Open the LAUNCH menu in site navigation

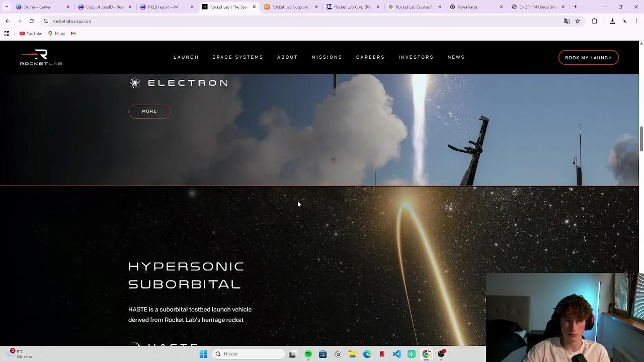tap(186, 57)
